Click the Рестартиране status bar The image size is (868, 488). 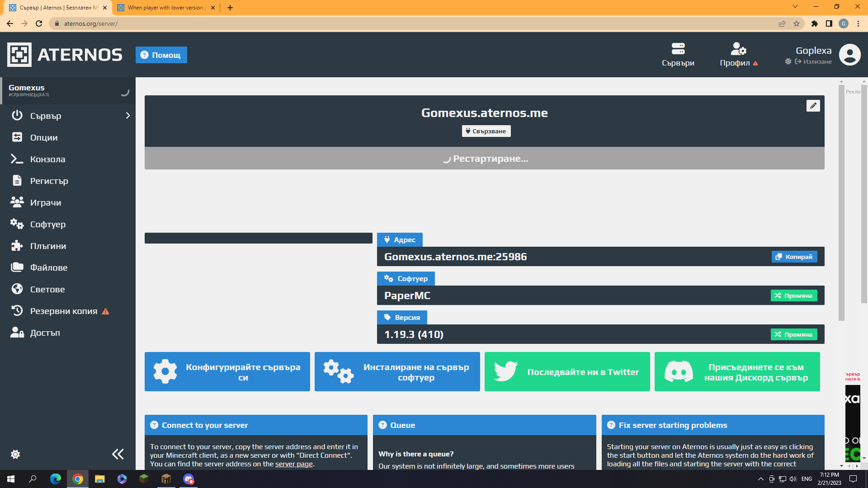[485, 159]
